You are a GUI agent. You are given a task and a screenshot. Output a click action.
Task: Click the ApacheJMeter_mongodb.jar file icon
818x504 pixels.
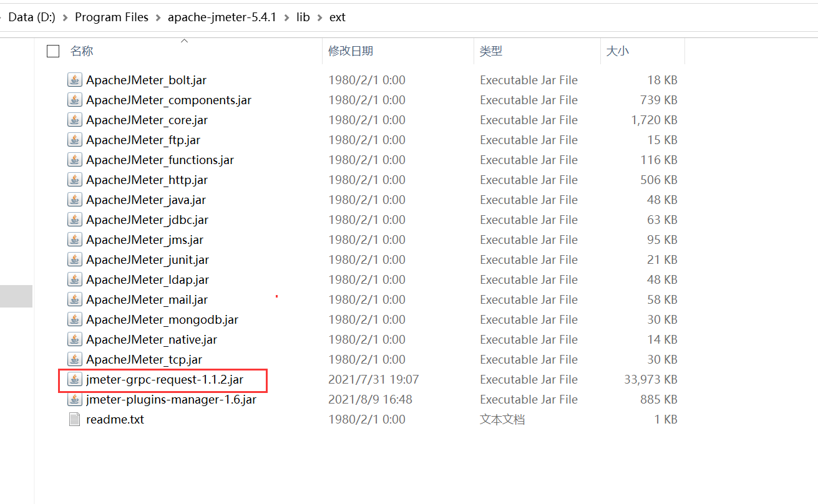coord(75,319)
